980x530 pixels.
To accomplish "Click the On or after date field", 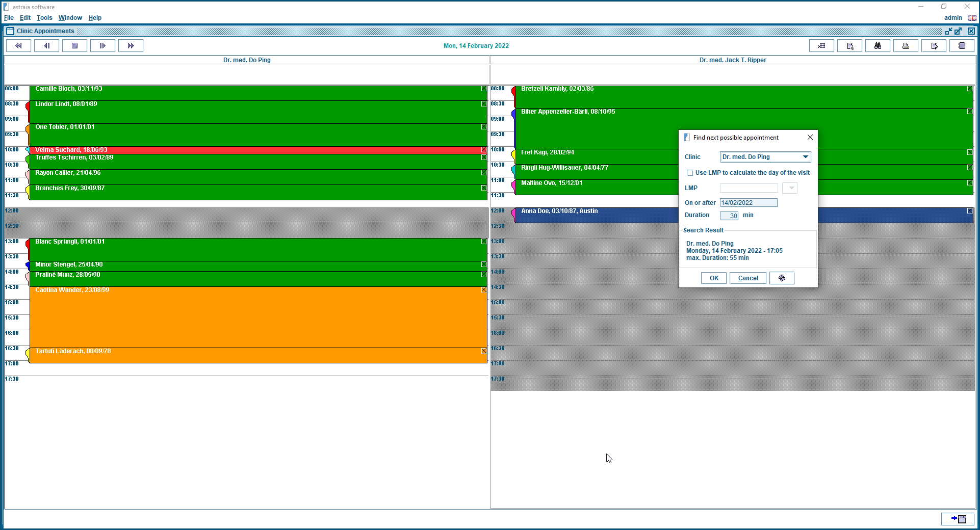I will [x=748, y=203].
